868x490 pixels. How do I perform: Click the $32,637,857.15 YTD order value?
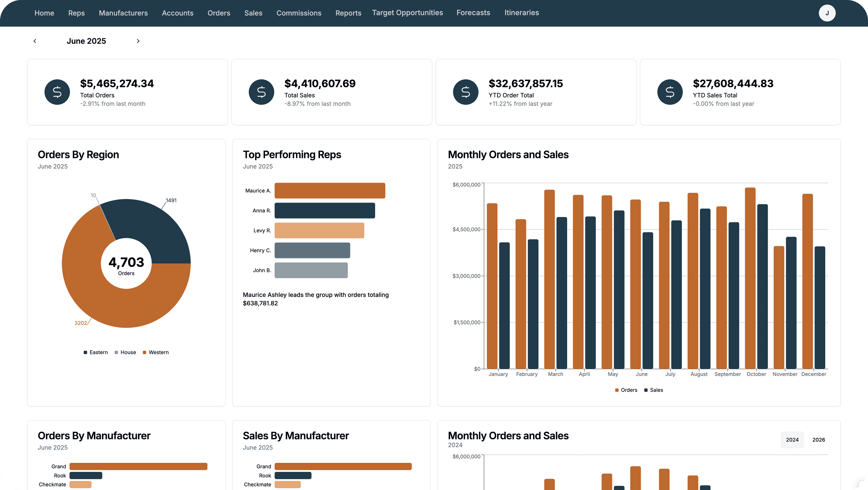pyautogui.click(x=526, y=83)
